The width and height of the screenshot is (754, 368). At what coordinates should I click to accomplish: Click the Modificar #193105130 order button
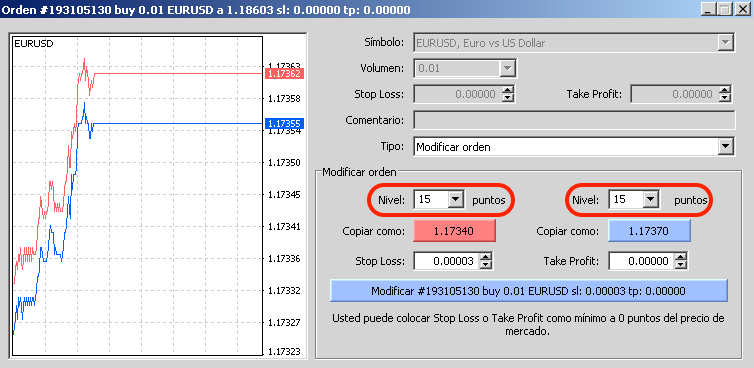pos(528,291)
